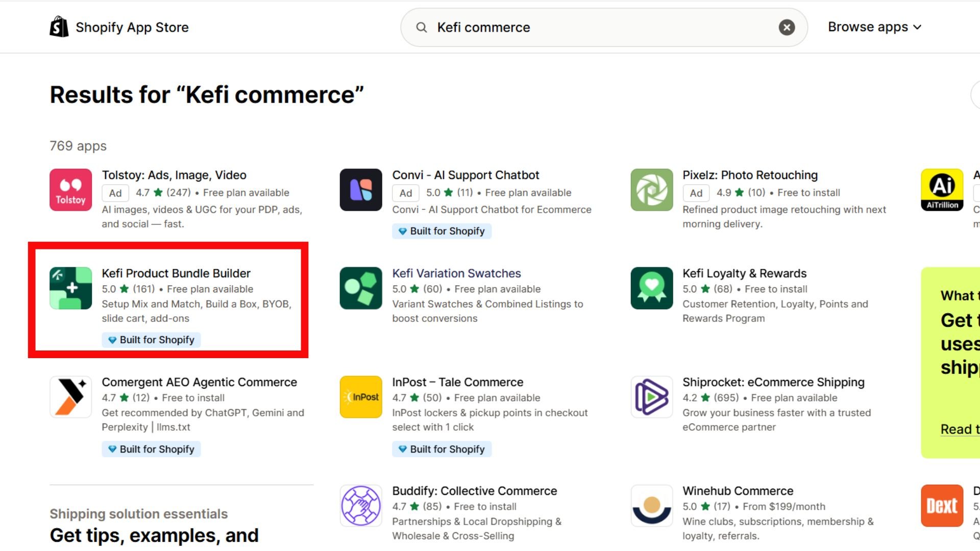Viewport: 980px width, 551px height.
Task: Open the Kefi Variation Swatches icon
Action: 361,288
